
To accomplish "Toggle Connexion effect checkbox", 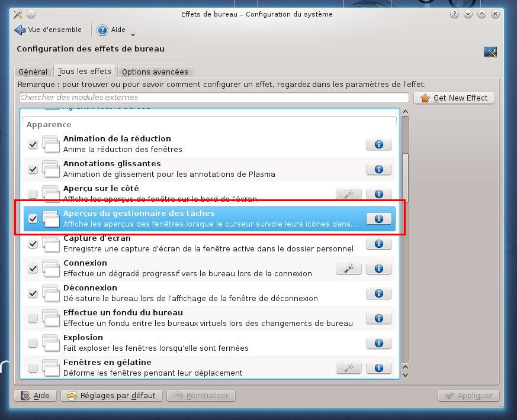I will pos(33,269).
